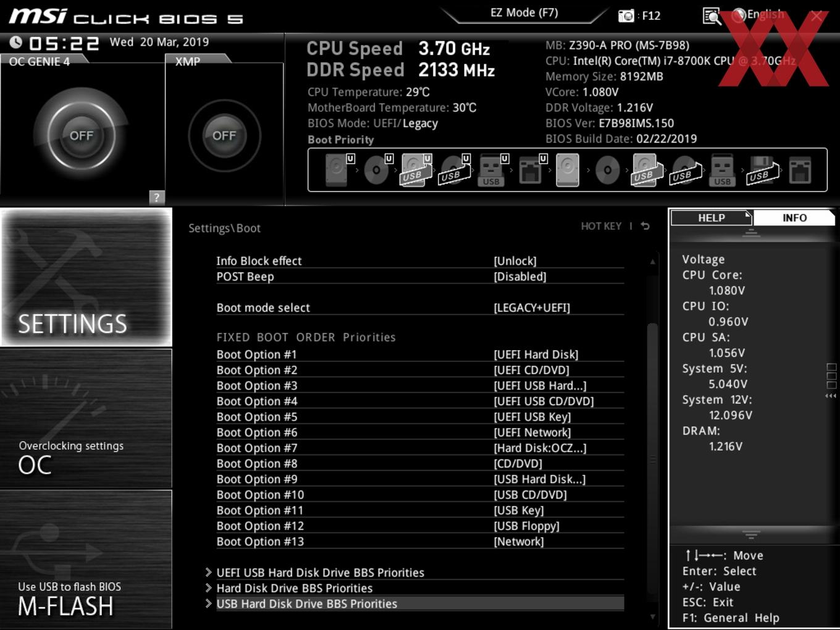Open the BIOS search magnifier icon
The width and height of the screenshot is (840, 630).
click(712, 16)
